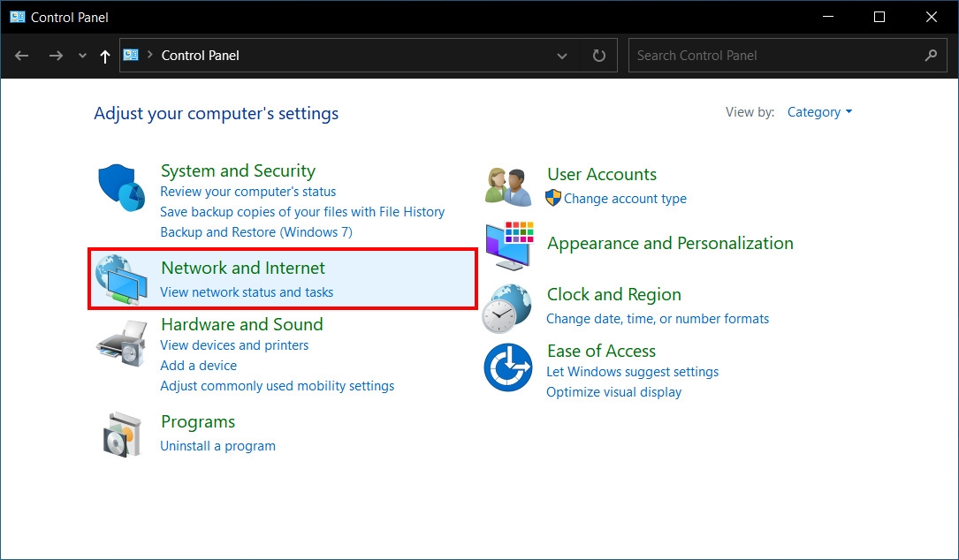Open the User Accounts people icon
Image resolution: width=959 pixels, height=560 pixels.
(508, 186)
